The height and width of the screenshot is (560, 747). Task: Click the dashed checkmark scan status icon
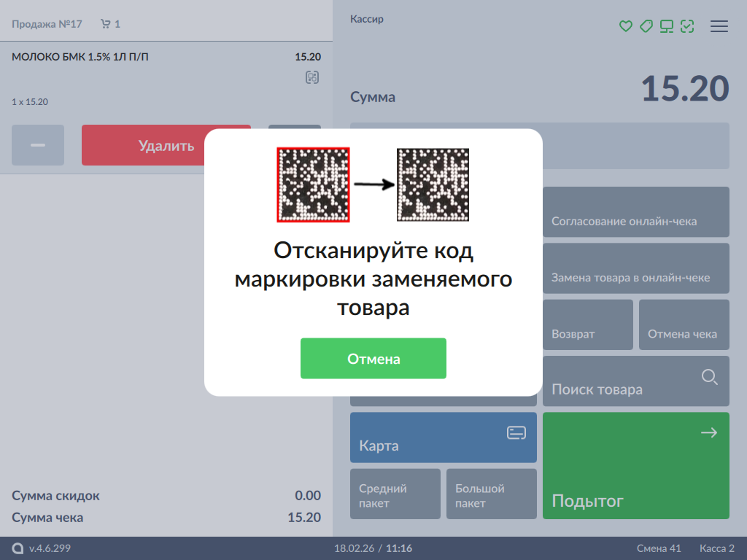point(686,26)
